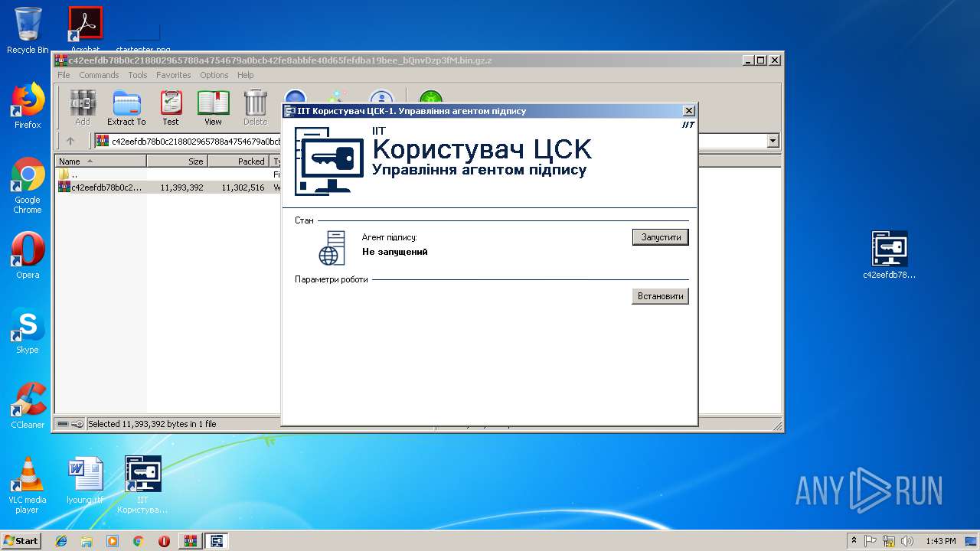Screen dimensions: 980x551
Task: Click the 11,393,392 size cell
Action: click(181, 187)
